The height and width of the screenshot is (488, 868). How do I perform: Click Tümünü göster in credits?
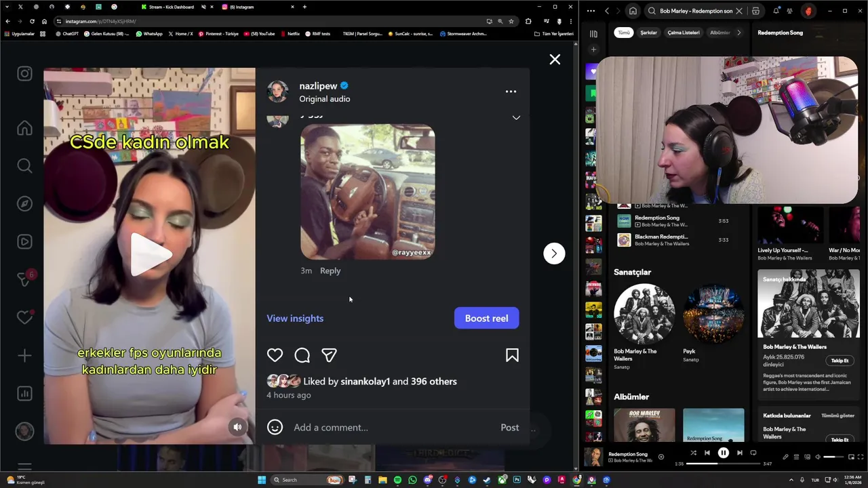click(837, 415)
